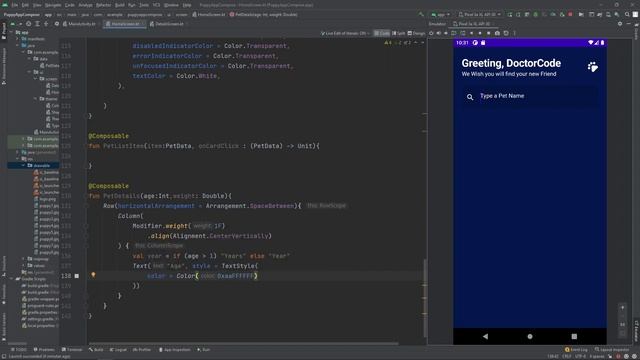The width and height of the screenshot is (640, 360).
Task: Select the Pixel 3a XL emulator tab
Action: pos(474,24)
